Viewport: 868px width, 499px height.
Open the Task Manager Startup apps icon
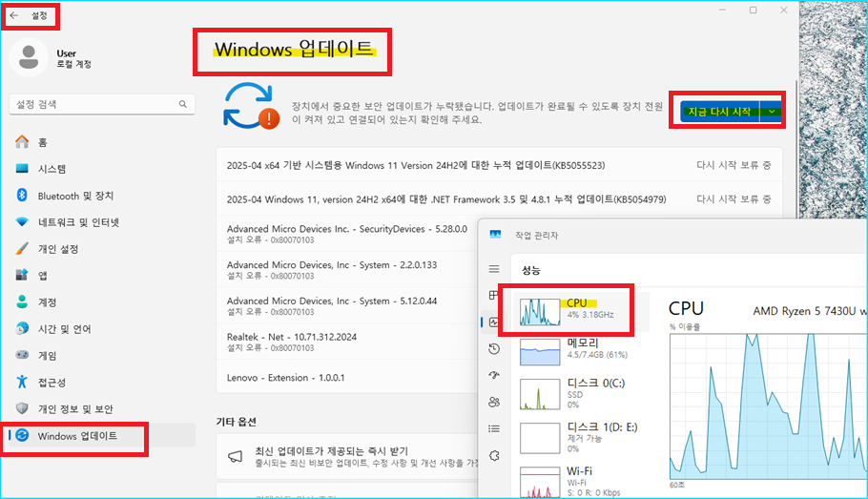click(x=494, y=375)
